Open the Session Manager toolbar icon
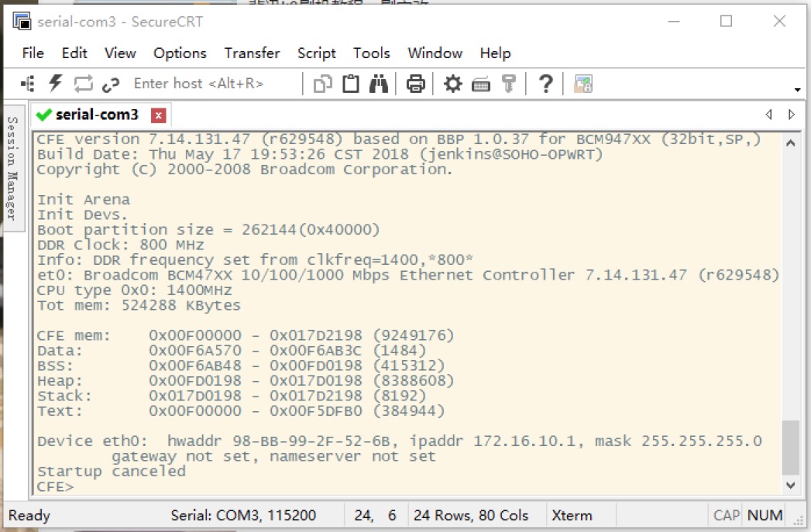This screenshot has height=532, width=811. pyautogui.click(x=28, y=83)
